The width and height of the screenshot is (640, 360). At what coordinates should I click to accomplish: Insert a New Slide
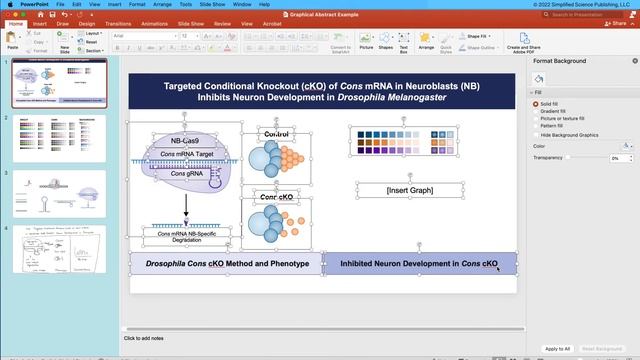64,42
